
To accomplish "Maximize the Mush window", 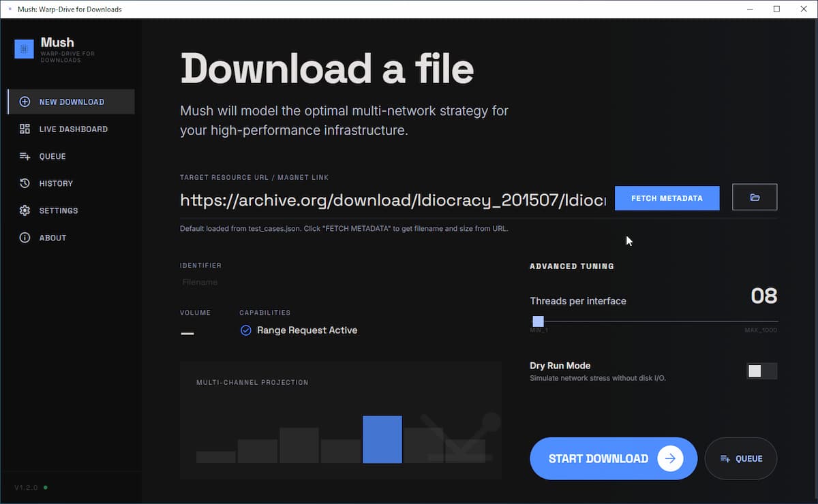I will (x=776, y=10).
